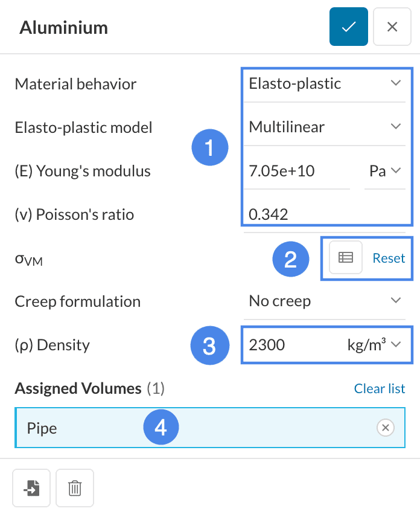Delete the material using trash icon
This screenshot has height=517, width=420.
pos(75,487)
